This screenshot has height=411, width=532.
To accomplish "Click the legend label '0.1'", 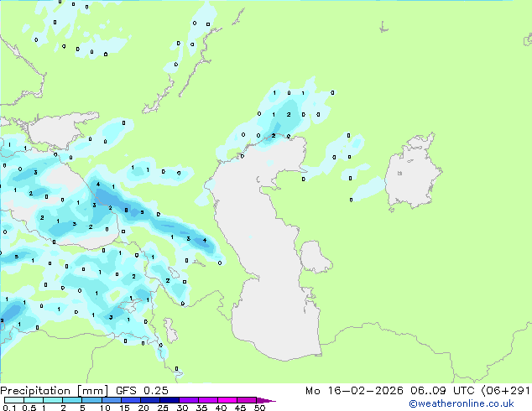I will (x=9, y=408).
